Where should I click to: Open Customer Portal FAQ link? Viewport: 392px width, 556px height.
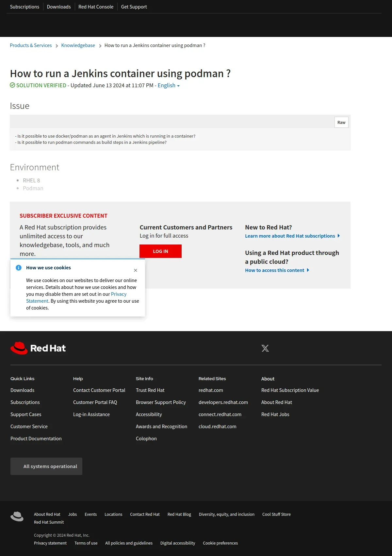pyautogui.click(x=95, y=402)
